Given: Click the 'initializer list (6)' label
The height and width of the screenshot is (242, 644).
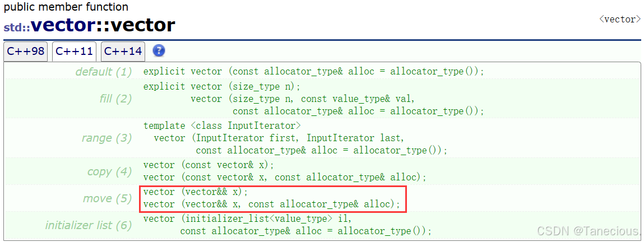Looking at the screenshot, I should [89, 225].
